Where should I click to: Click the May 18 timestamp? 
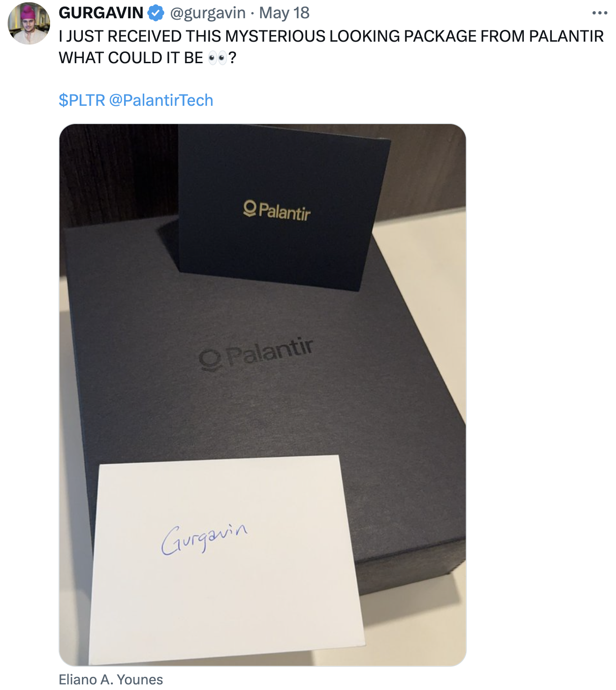284,13
